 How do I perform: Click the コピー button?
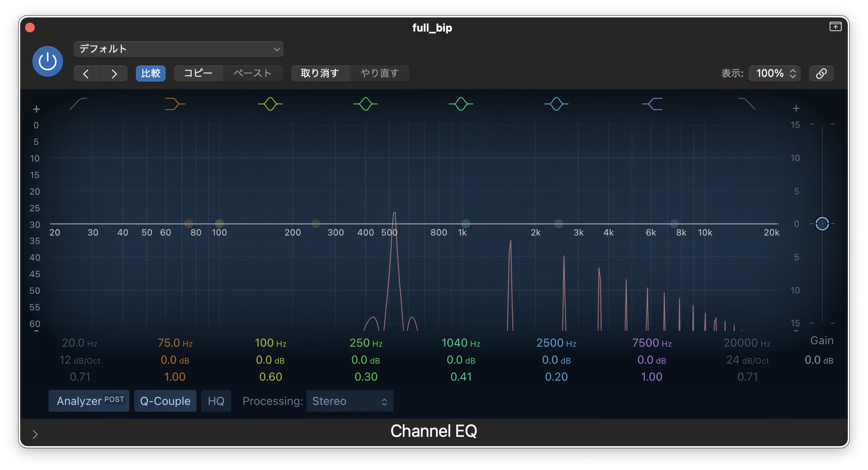point(198,73)
